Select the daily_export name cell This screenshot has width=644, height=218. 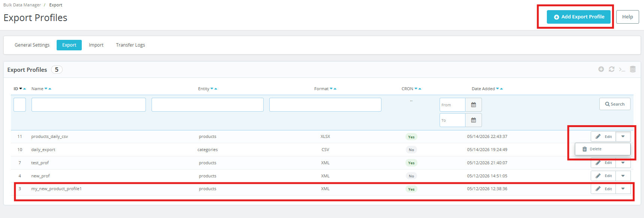[43, 150]
